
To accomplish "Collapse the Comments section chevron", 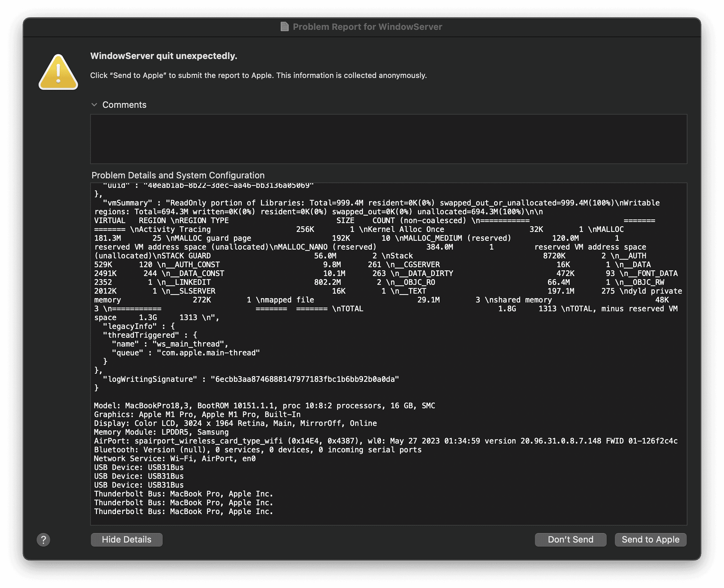I will tap(94, 105).
